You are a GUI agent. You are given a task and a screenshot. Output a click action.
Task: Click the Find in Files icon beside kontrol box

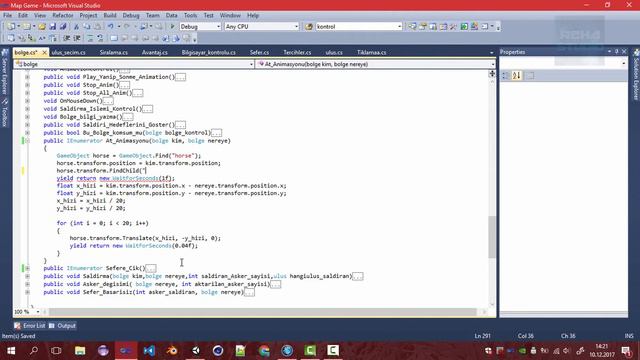(x=309, y=27)
